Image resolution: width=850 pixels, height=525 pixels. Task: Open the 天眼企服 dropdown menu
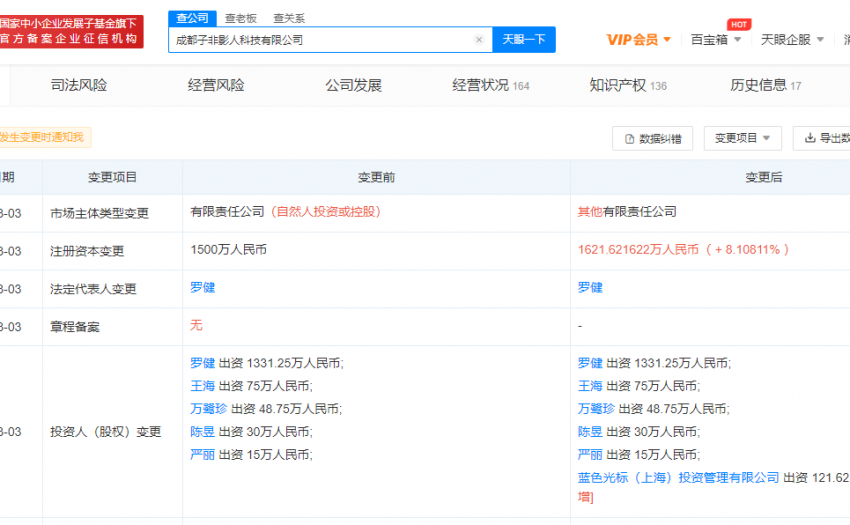[792, 40]
